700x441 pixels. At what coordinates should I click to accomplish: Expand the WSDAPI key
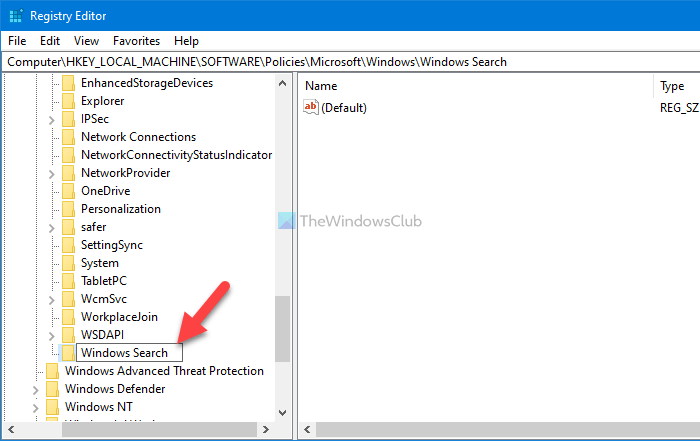click(51, 336)
